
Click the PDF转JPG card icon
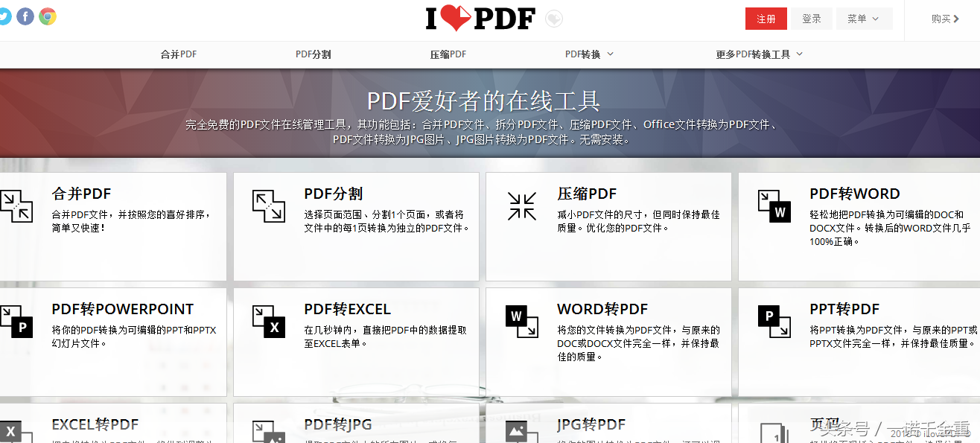coord(269,432)
